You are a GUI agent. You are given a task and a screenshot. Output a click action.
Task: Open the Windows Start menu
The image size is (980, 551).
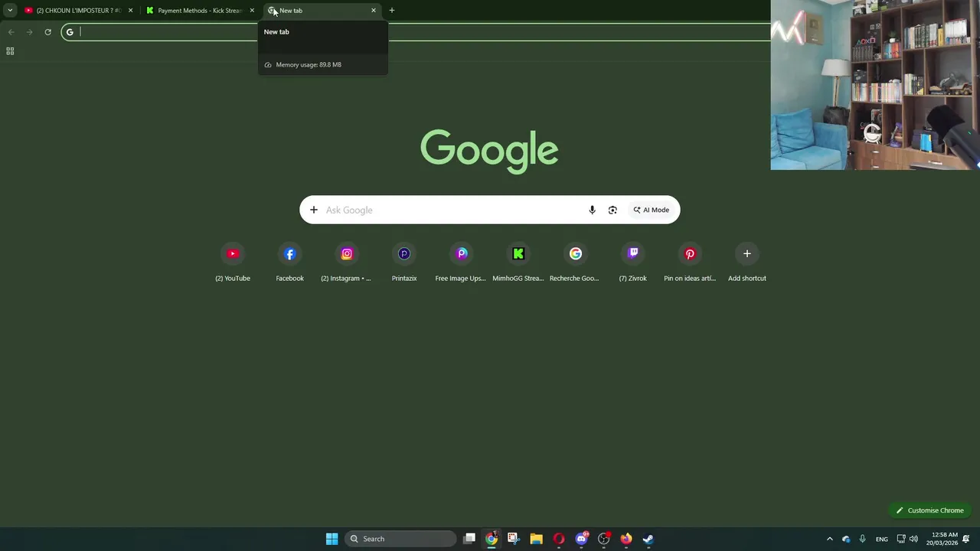coord(332,539)
